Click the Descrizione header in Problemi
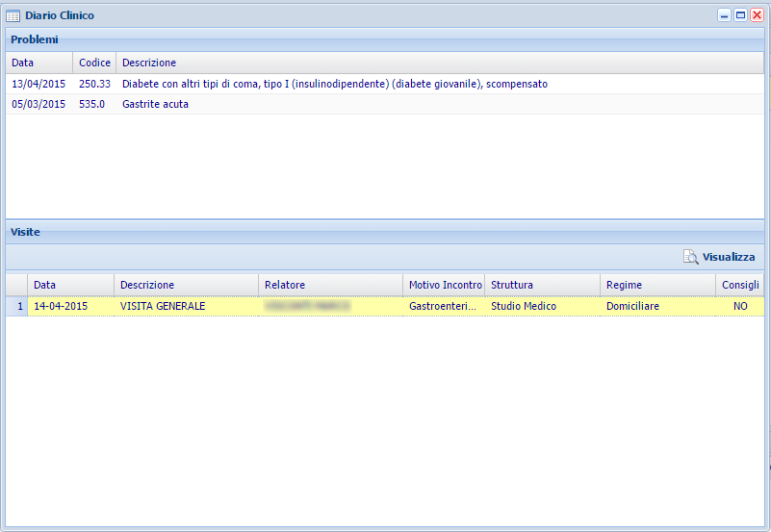This screenshot has height=532, width=771. click(x=149, y=63)
